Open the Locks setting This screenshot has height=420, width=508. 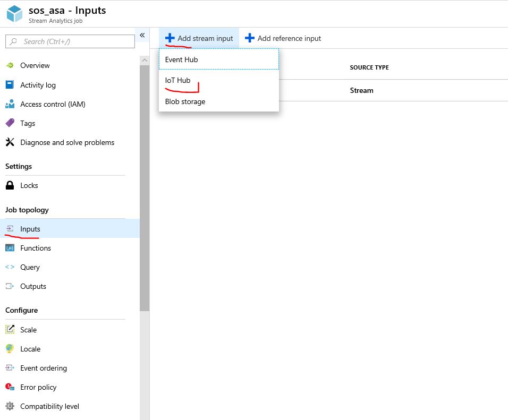click(x=29, y=185)
